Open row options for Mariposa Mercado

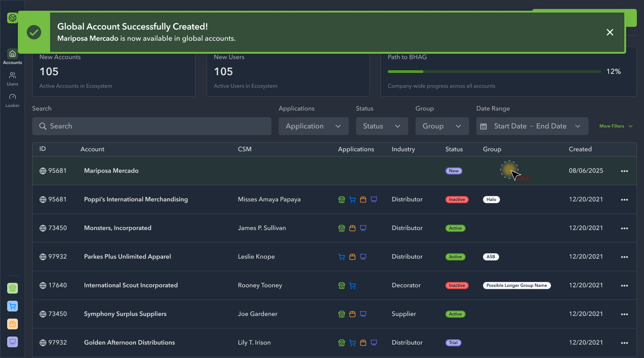(x=624, y=171)
